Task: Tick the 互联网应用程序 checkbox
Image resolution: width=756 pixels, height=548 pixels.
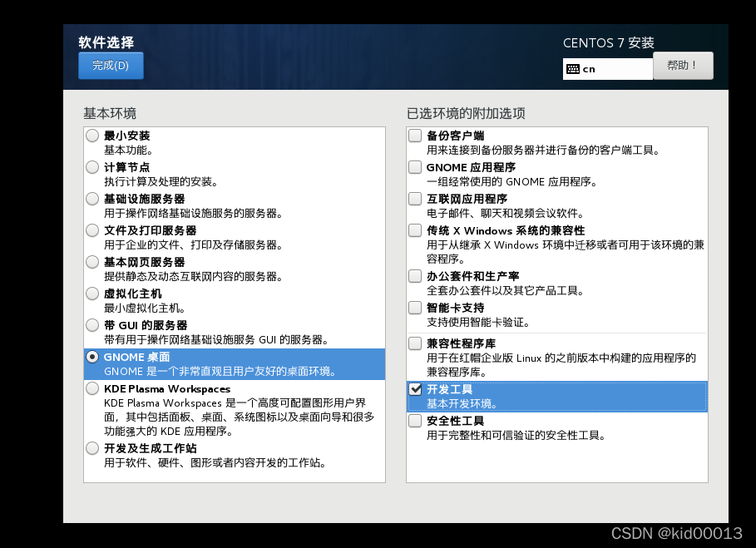Action: tap(415, 199)
